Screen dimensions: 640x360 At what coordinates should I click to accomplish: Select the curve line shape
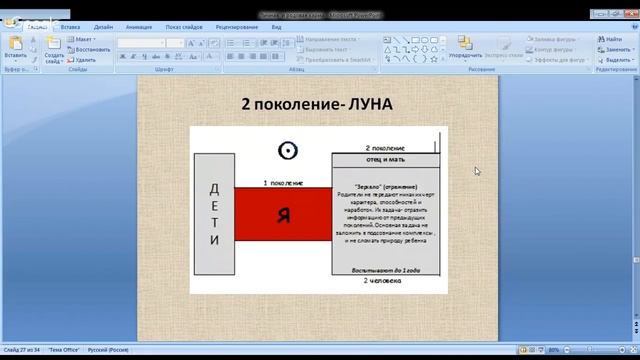click(x=397, y=59)
